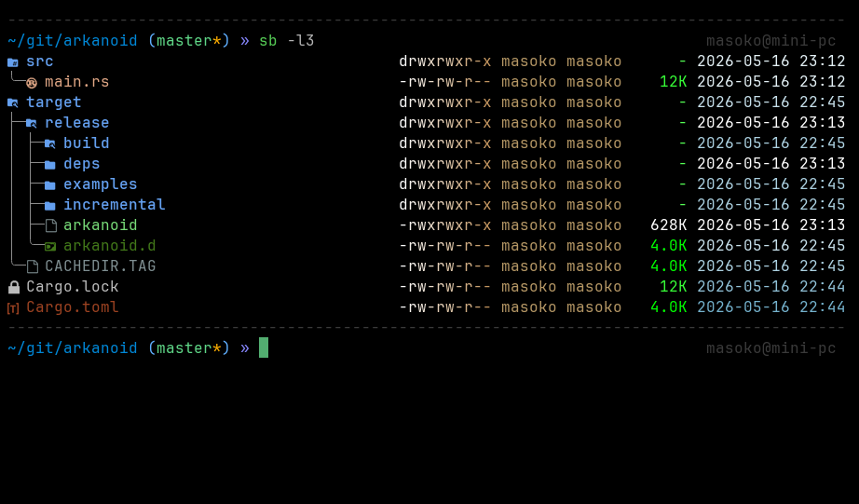859x504 pixels.
Task: Select the deps directory name
Action: pos(82,163)
